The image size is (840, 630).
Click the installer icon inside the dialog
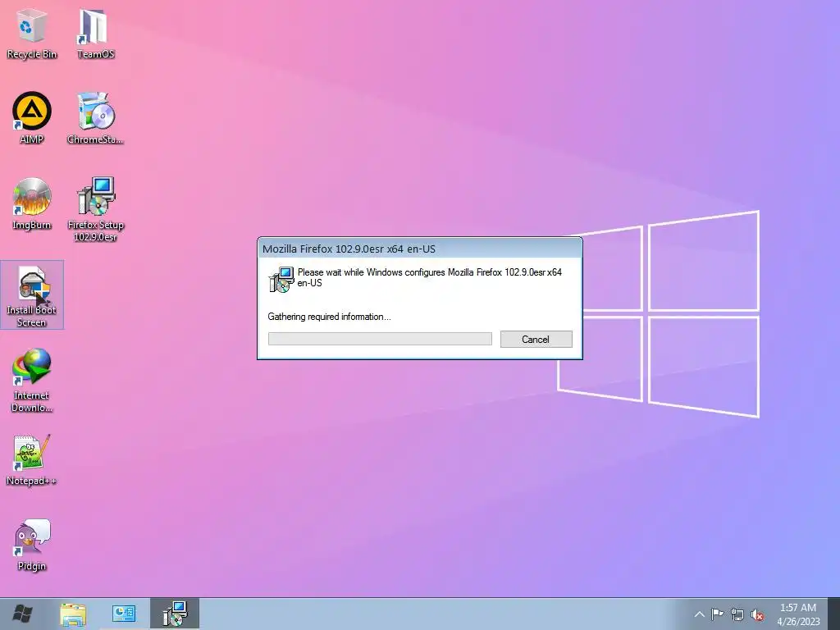coord(281,279)
